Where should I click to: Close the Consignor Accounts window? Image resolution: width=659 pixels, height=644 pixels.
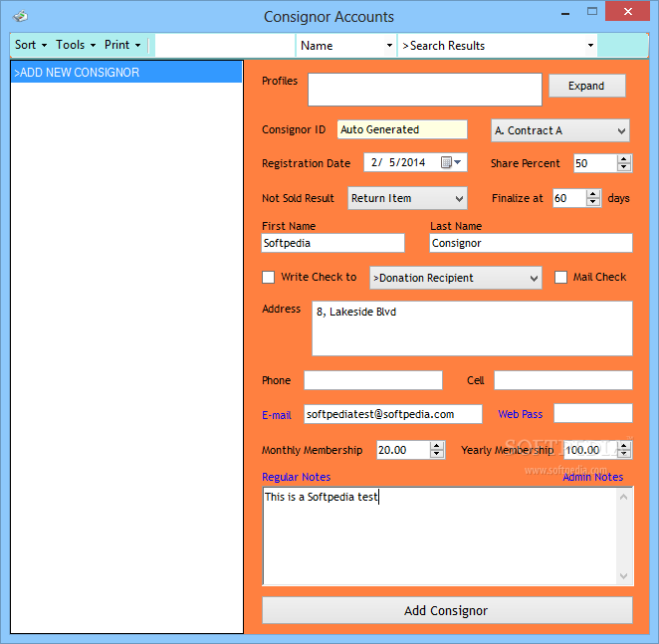coord(627,11)
